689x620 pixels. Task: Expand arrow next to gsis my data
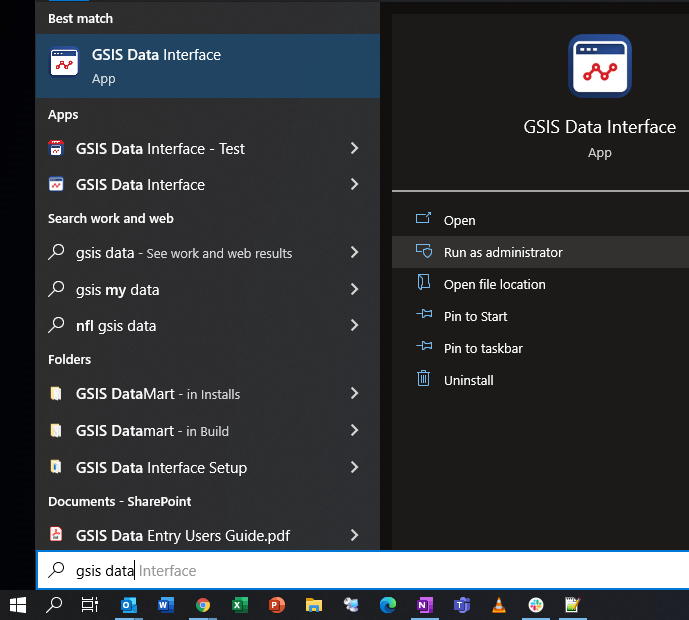pos(355,289)
